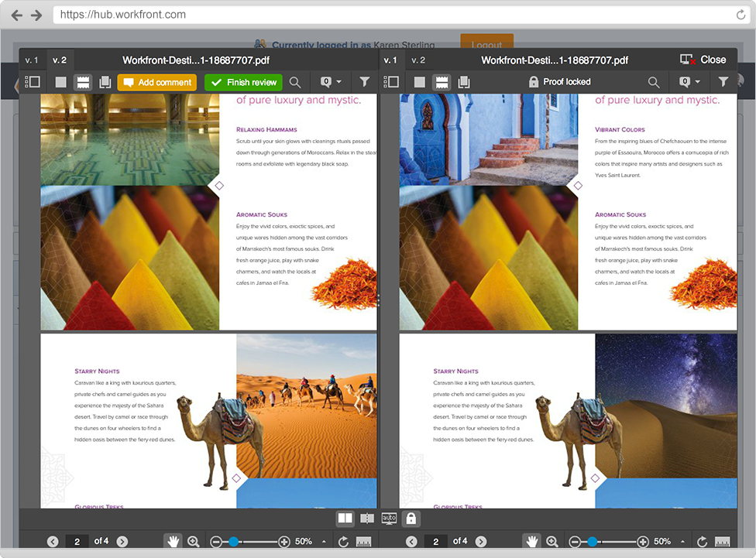Click the Add comment button
Image resolution: width=756 pixels, height=558 pixels.
coord(157,82)
